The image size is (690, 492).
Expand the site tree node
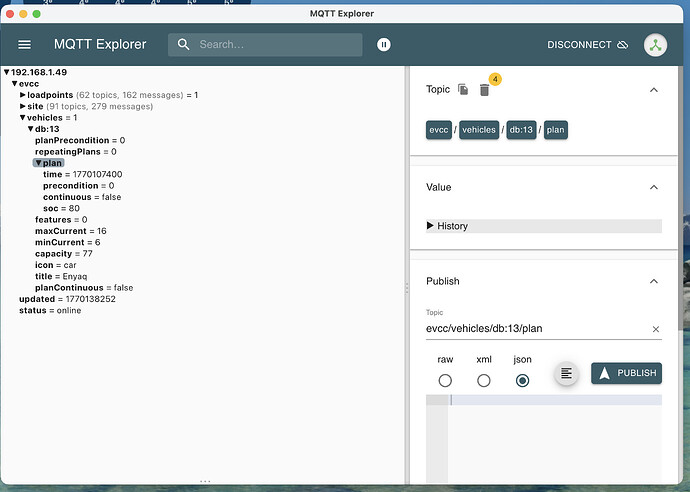pos(23,106)
